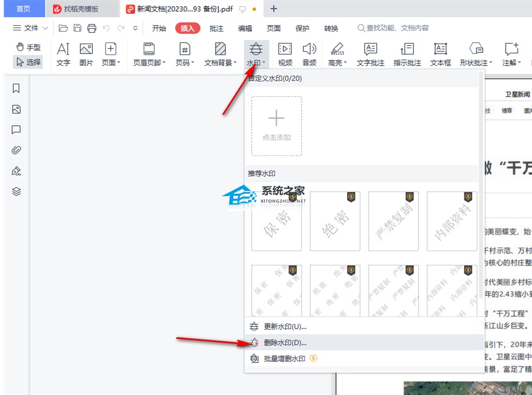Switch to the 转换 ribbon tab
The image size is (532, 395).
click(331, 29)
